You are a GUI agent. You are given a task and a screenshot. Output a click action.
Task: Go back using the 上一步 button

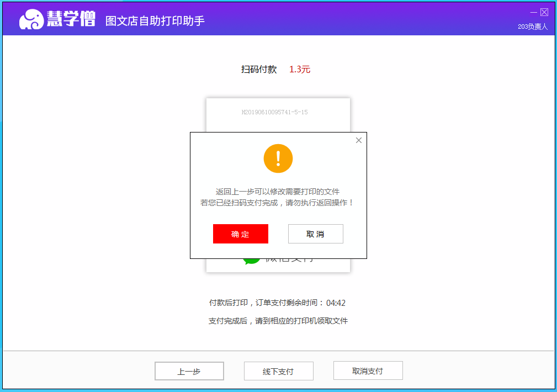[x=189, y=371]
